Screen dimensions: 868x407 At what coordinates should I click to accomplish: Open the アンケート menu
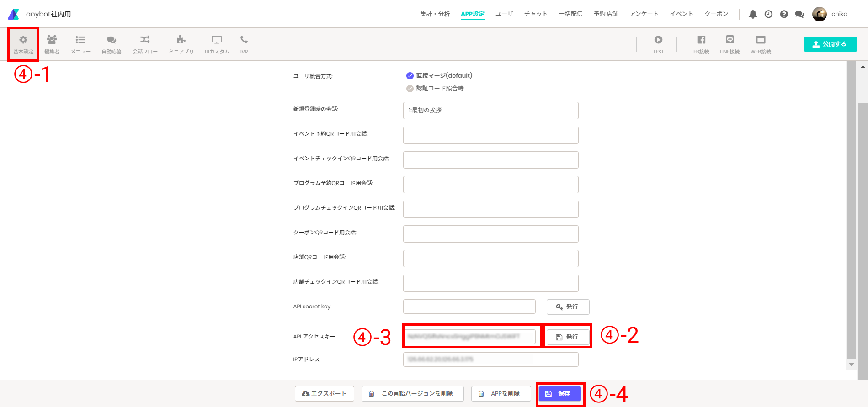[x=644, y=14]
